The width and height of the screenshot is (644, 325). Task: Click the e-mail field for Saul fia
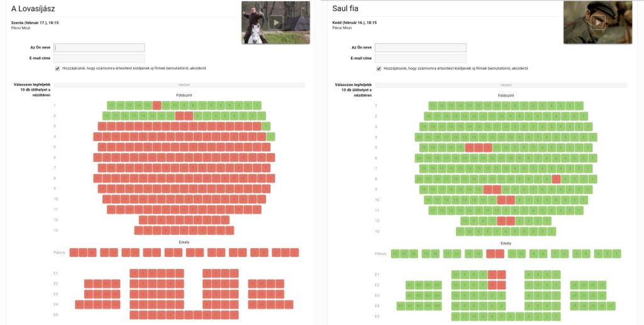[421, 59]
